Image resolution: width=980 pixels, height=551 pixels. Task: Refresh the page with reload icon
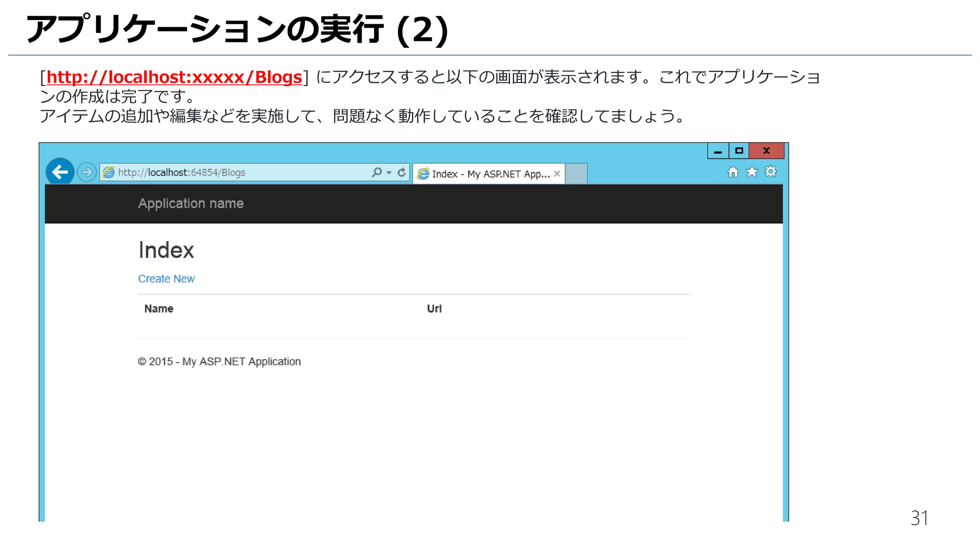tap(401, 172)
